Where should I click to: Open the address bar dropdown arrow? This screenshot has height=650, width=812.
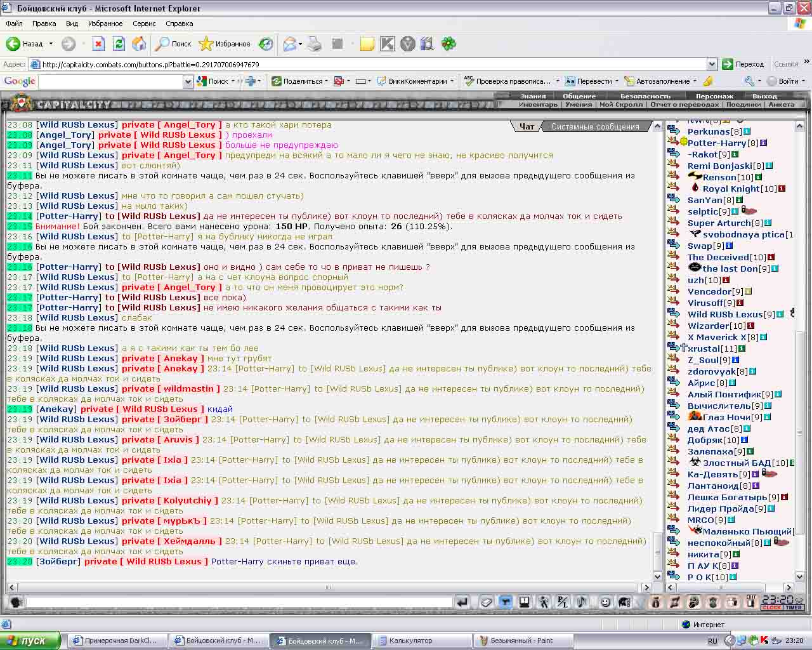(712, 64)
